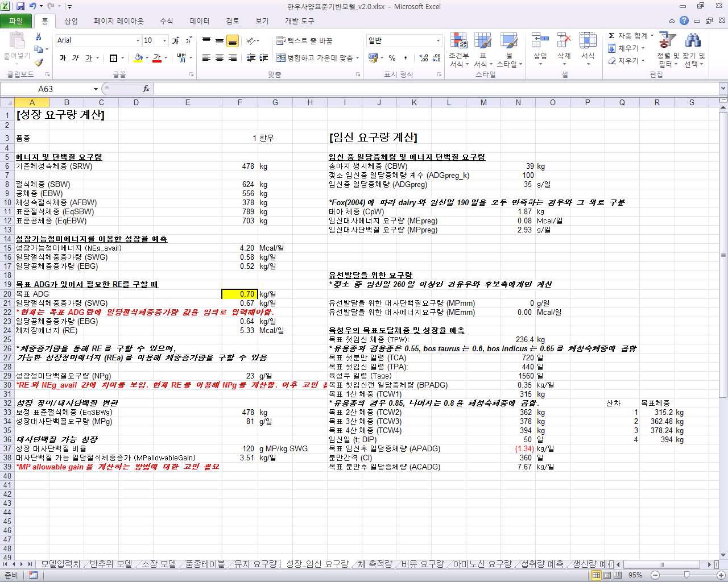Select the Format Painter brush
The height and width of the screenshot is (582, 728).
pyautogui.click(x=39, y=63)
